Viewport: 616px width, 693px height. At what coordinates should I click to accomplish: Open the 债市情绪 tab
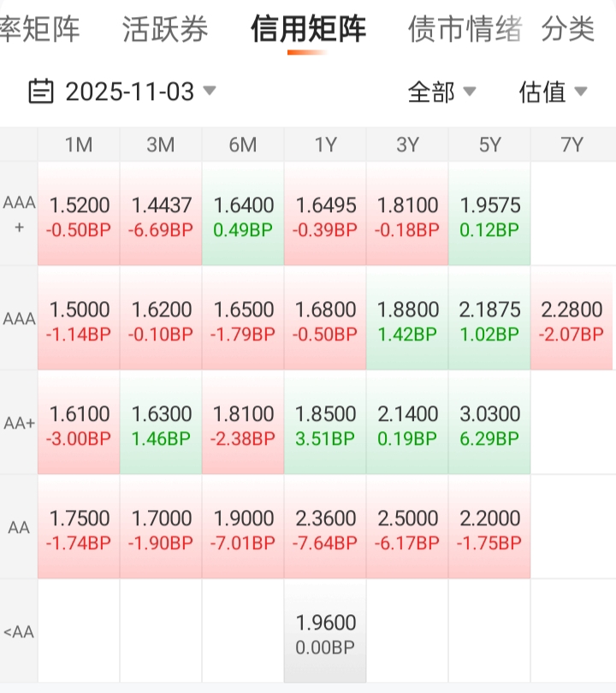pyautogui.click(x=465, y=30)
